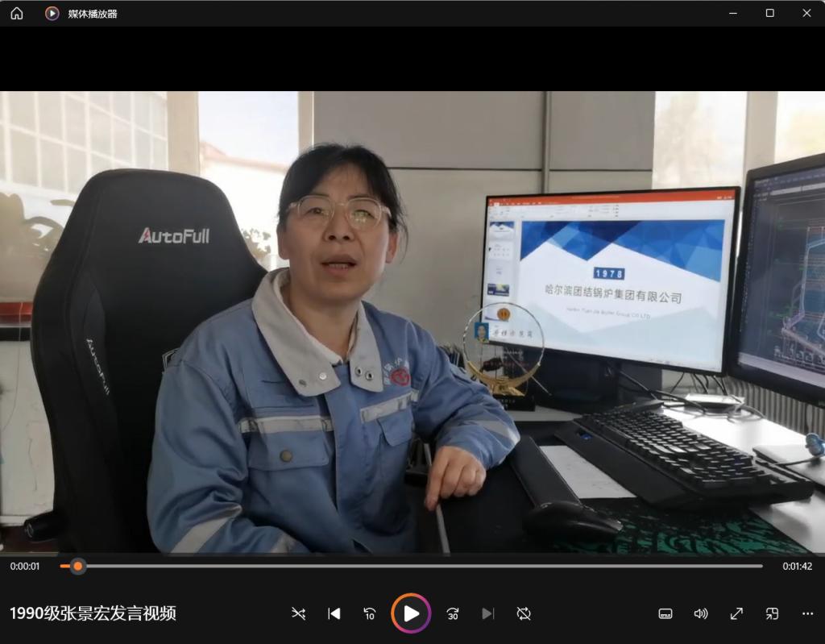Open the volume control
Image resolution: width=825 pixels, height=644 pixels.
(x=701, y=613)
